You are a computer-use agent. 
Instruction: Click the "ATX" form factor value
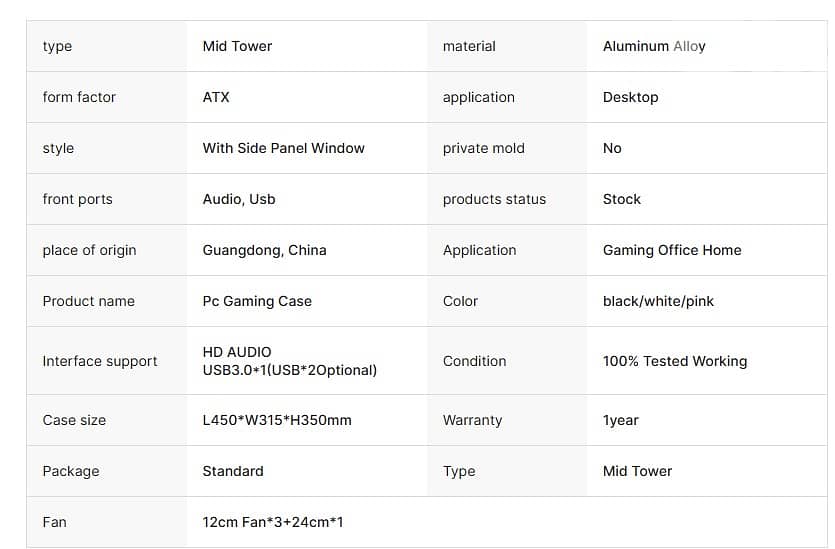(x=216, y=97)
